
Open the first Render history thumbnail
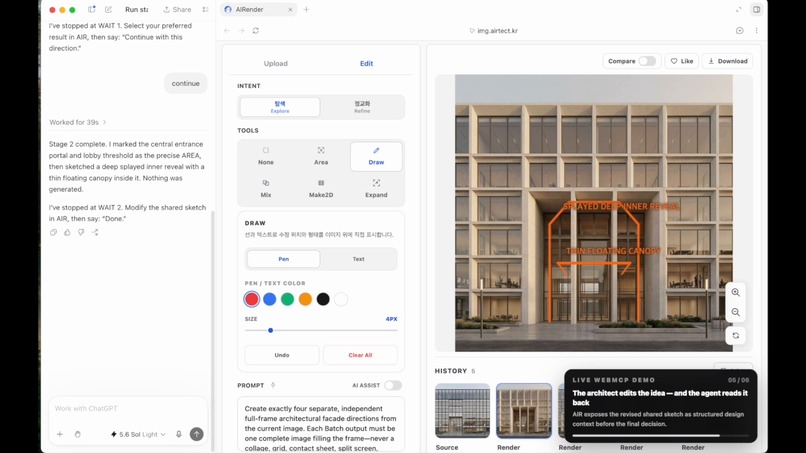524,410
